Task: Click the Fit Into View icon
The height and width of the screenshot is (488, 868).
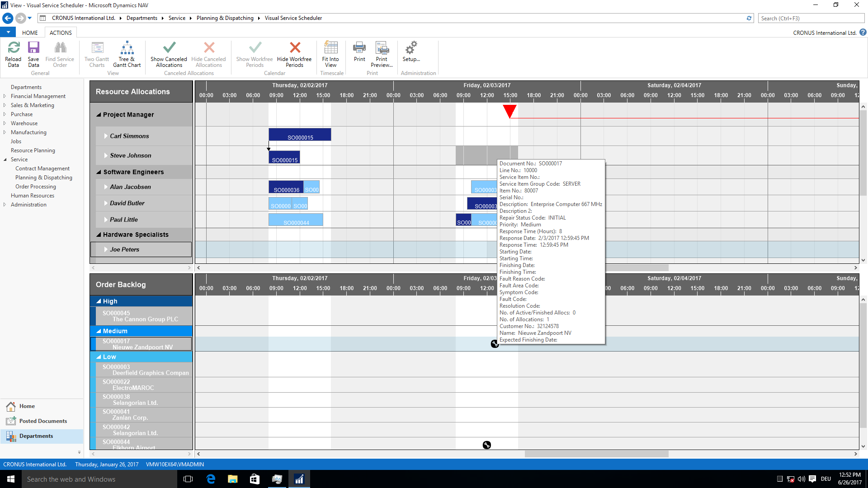Action: [330, 54]
